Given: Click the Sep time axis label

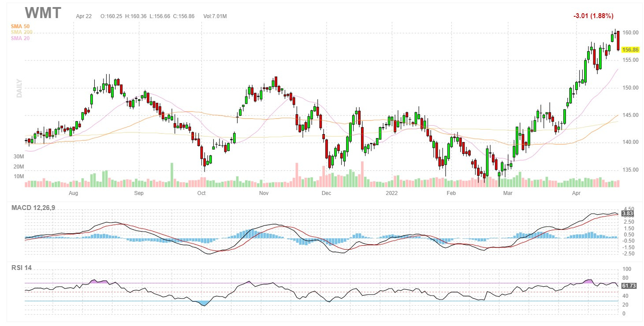Looking at the screenshot, I should [139, 193].
